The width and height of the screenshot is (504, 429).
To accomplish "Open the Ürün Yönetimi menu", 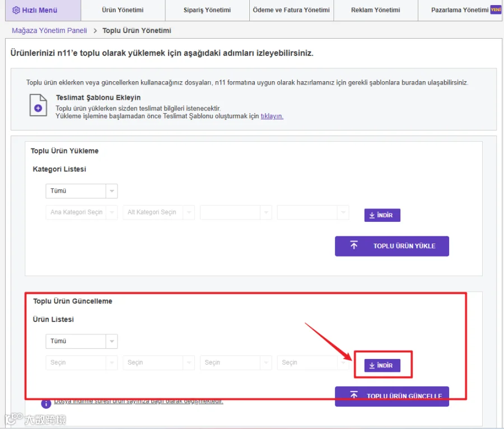I will point(123,10).
